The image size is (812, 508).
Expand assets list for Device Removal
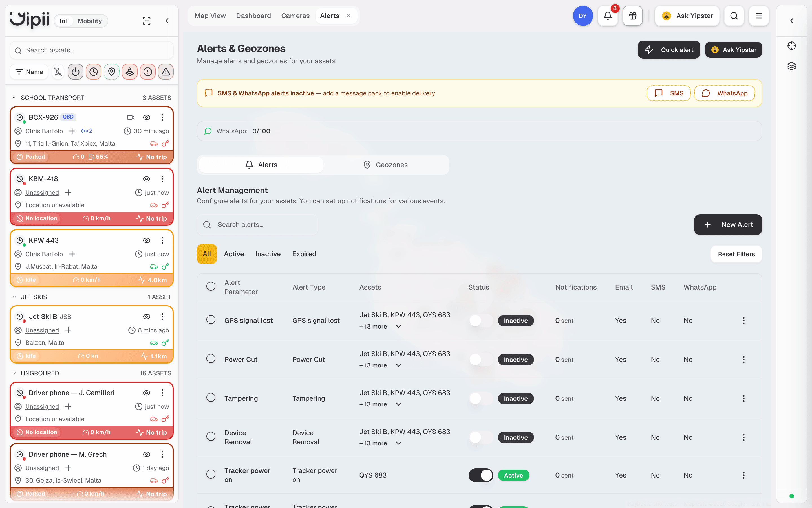399,443
